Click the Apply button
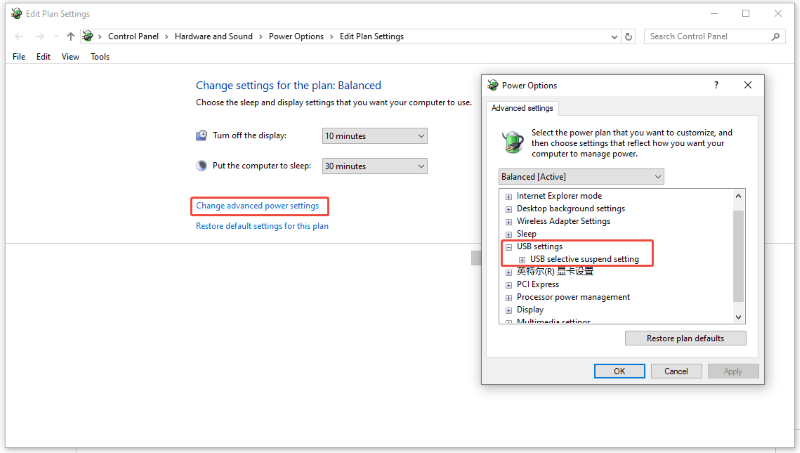Viewport: 800px width, 453px height. (x=733, y=371)
